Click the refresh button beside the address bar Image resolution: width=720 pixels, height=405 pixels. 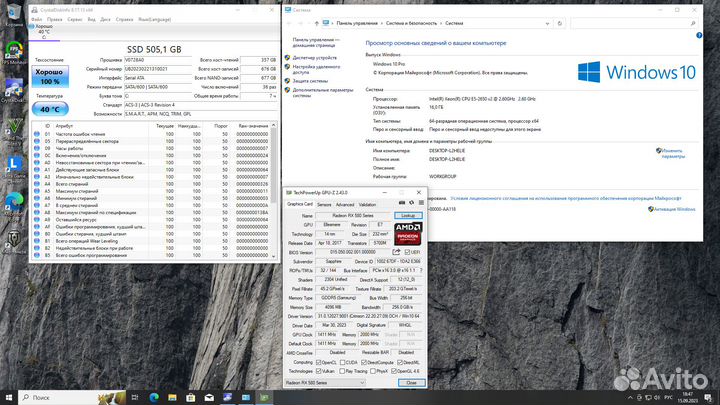pyautogui.click(x=559, y=23)
